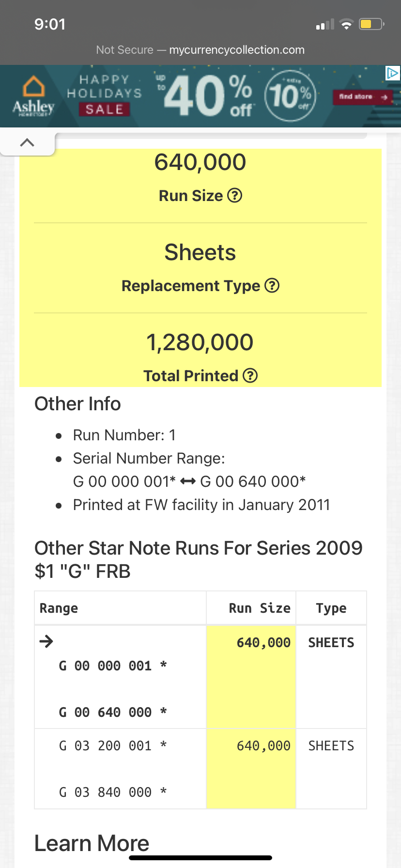Tap the mycurrencycollection.com address bar
Image resolution: width=401 pixels, height=868 pixels.
point(200,50)
